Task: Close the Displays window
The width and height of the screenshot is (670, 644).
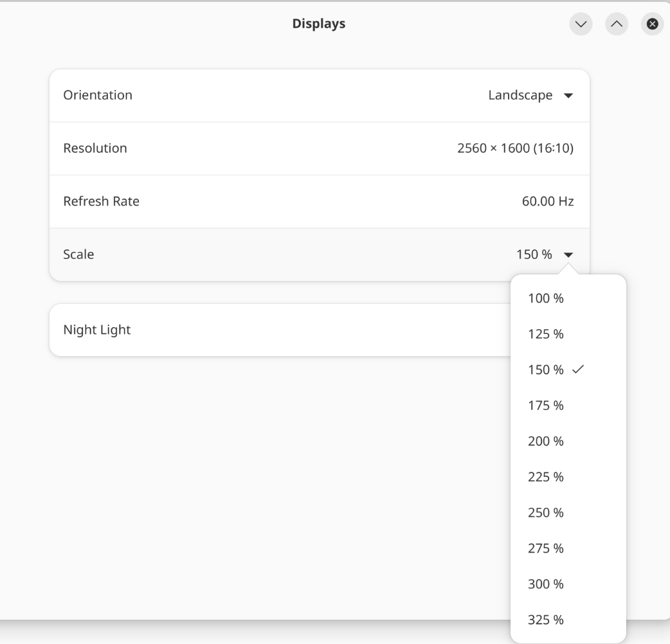Action: [x=652, y=24]
